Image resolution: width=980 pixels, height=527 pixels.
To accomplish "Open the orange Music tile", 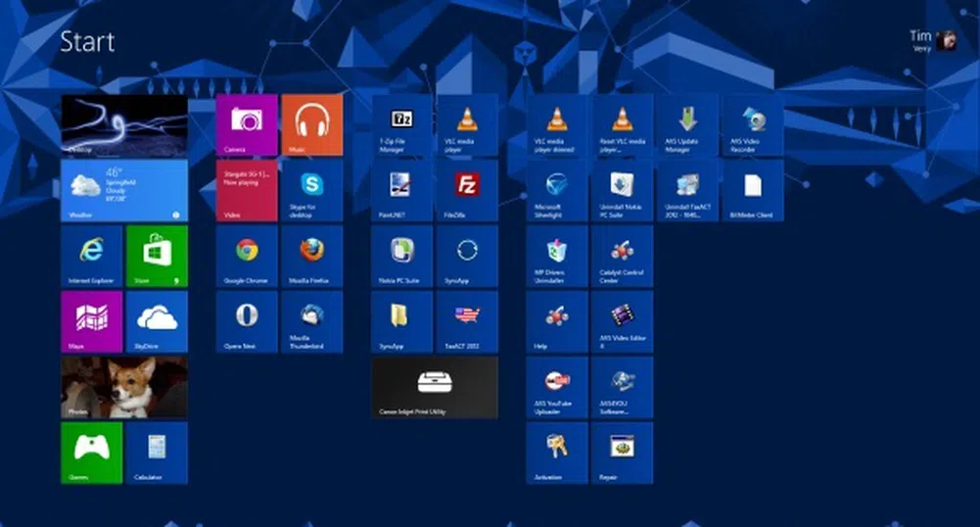I will (312, 125).
